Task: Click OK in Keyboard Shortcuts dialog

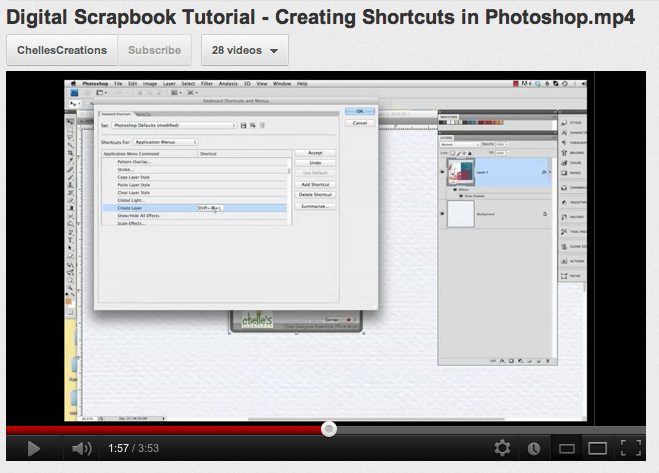Action: (360, 111)
